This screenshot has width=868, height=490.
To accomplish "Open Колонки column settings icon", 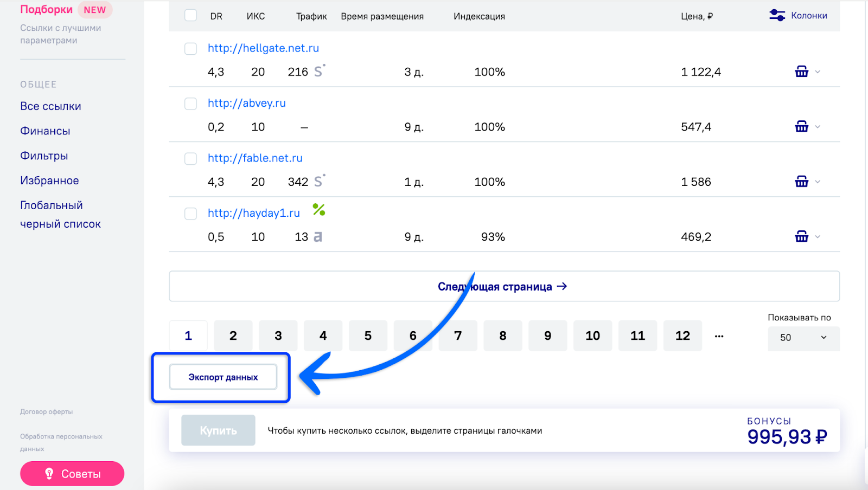I will 777,15.
